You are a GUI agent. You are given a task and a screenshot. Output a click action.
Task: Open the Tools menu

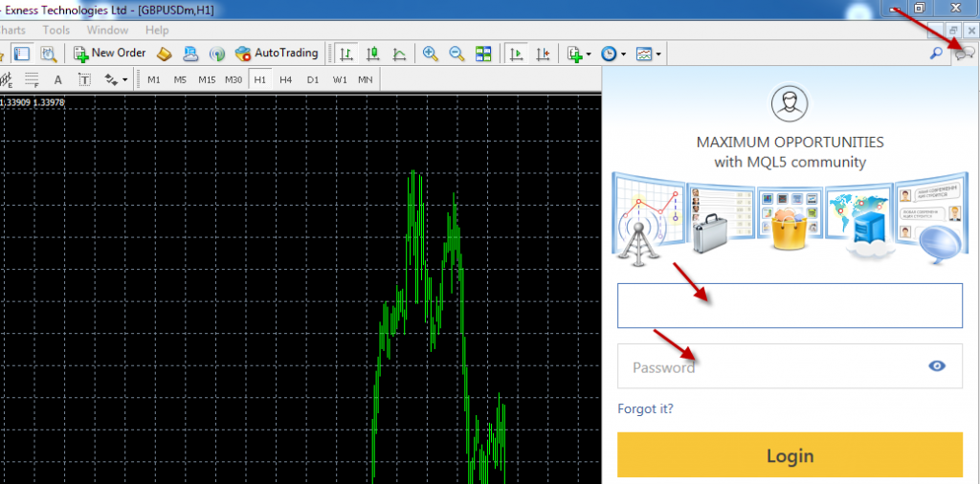point(56,30)
